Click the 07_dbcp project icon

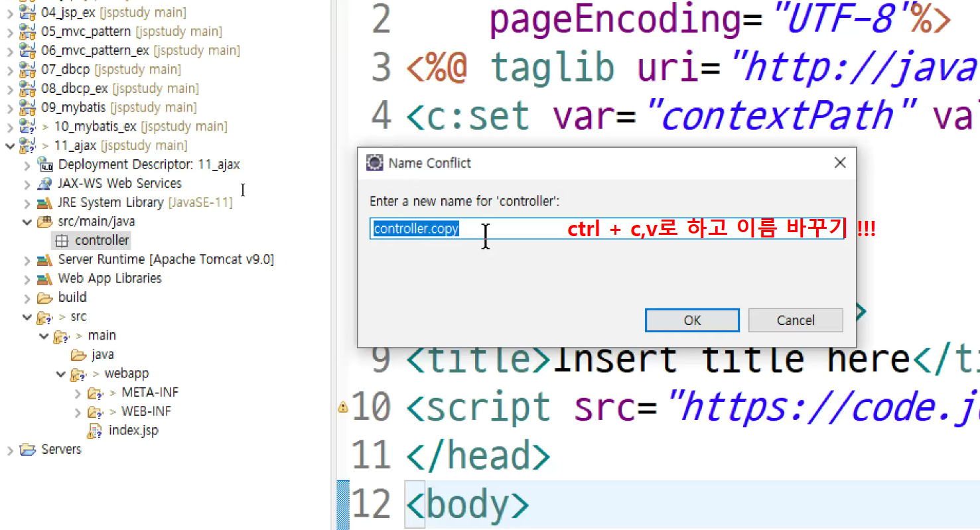[x=27, y=70]
